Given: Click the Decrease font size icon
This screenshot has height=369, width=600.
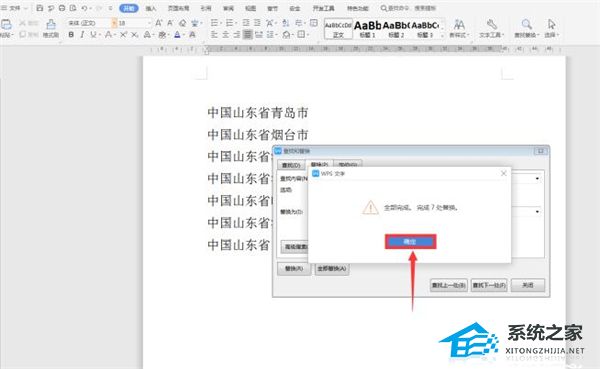Looking at the screenshot, I should pyautogui.click(x=170, y=23).
